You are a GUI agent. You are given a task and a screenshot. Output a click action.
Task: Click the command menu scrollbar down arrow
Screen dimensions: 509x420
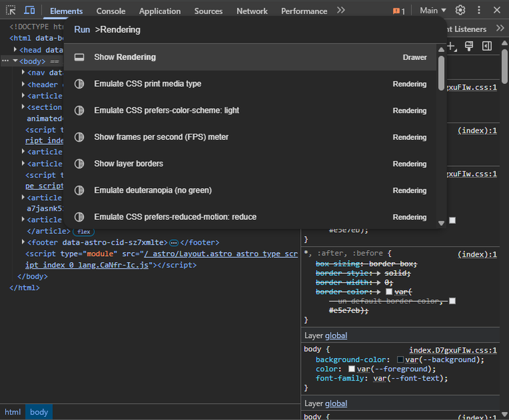point(441,223)
